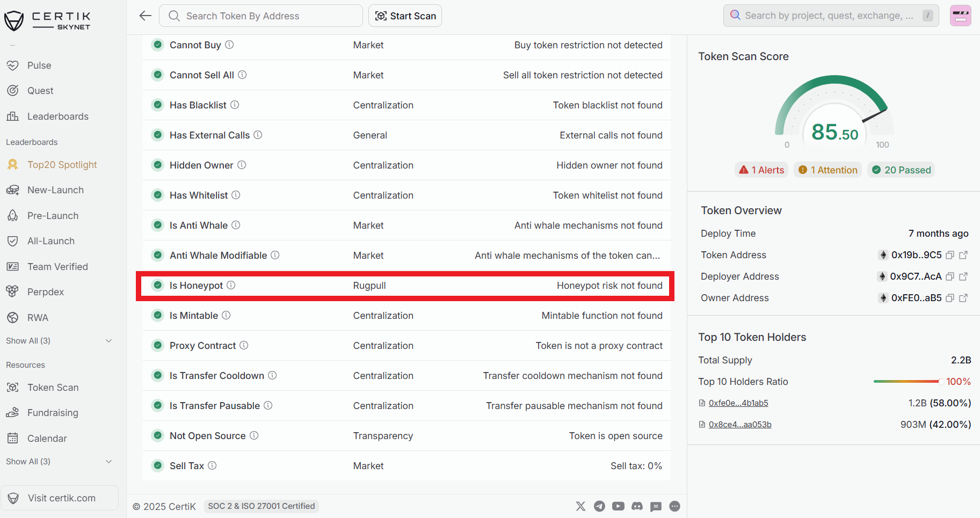Open the Discord icon in footer
This screenshot has height=518, width=980.
(637, 506)
